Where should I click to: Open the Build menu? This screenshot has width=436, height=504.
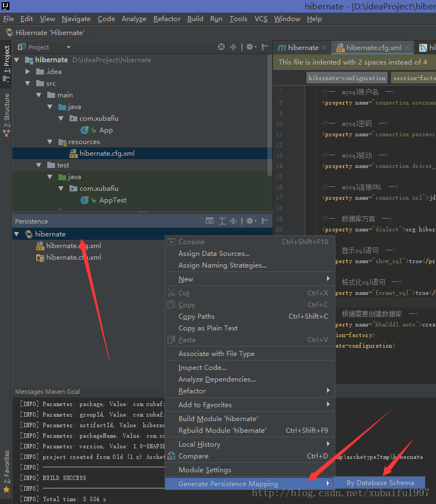[x=195, y=19]
